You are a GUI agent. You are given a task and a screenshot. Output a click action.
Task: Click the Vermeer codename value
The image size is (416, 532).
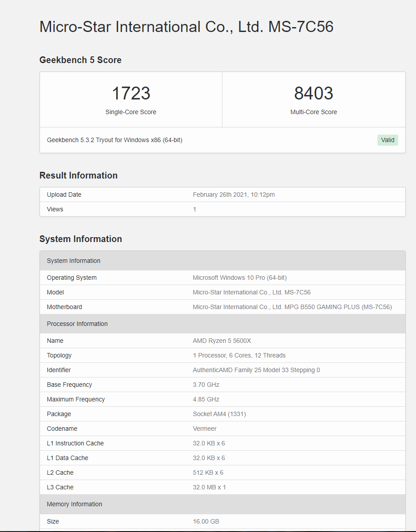click(205, 429)
